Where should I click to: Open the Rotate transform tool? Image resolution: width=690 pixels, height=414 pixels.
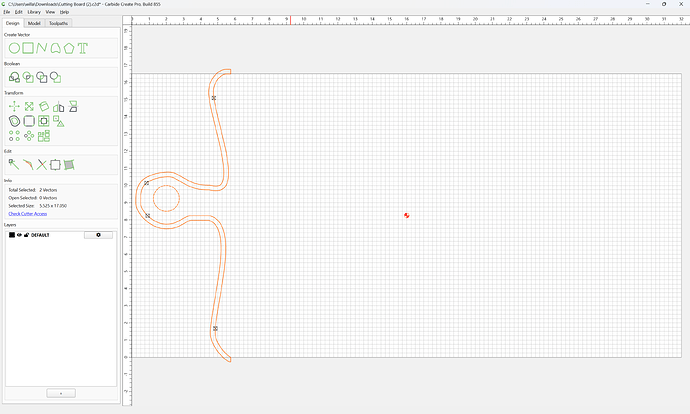click(x=44, y=106)
